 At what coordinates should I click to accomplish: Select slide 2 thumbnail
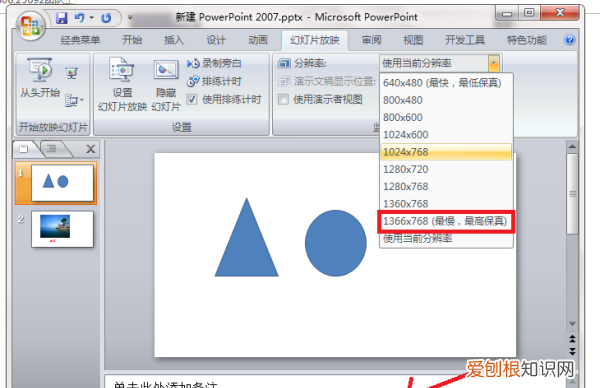tap(62, 229)
